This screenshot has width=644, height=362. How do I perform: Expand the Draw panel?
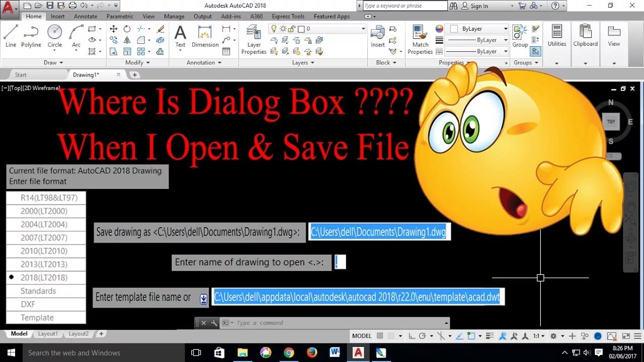pyautogui.click(x=53, y=62)
